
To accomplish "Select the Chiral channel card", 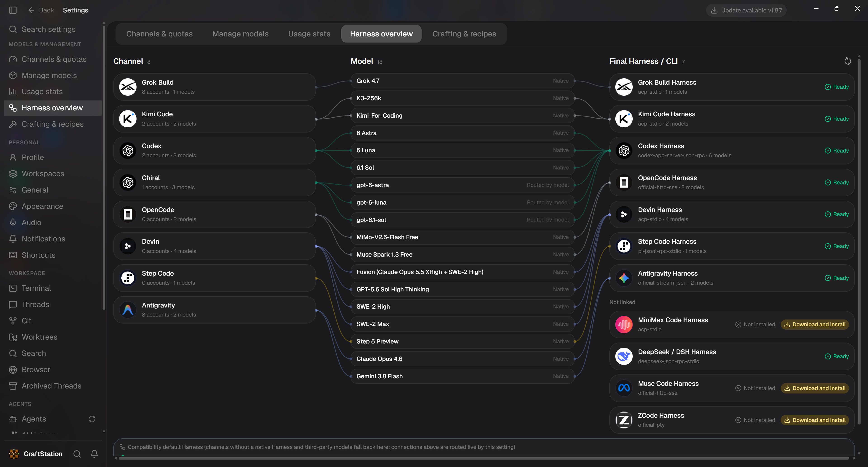I will click(215, 182).
